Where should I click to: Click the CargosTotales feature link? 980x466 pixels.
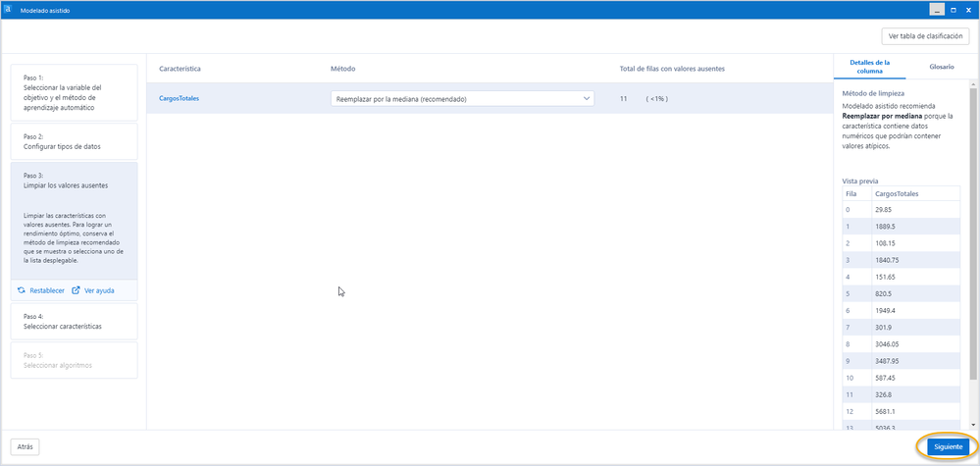[180, 99]
